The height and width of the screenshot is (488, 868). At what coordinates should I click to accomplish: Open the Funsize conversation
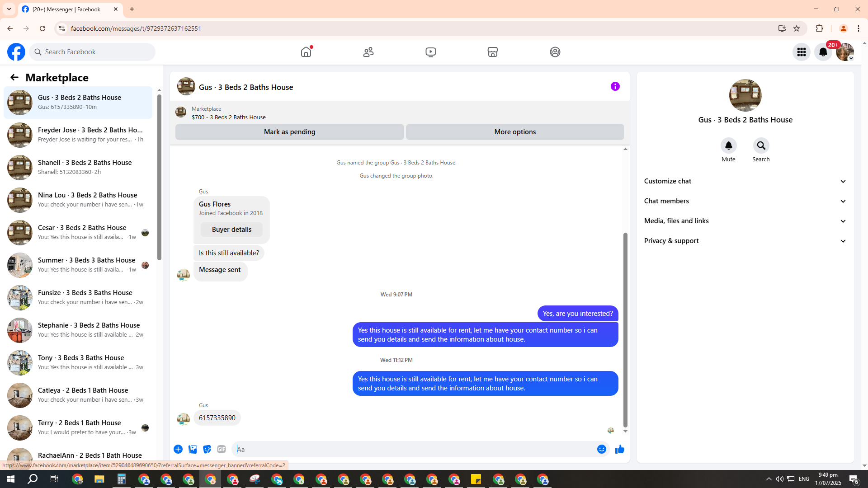coord(78,298)
